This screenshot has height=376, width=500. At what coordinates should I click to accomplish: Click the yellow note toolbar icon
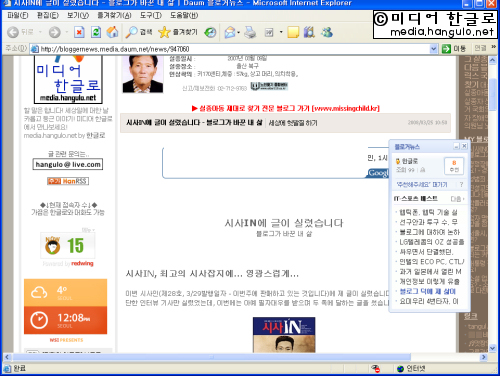click(x=293, y=32)
